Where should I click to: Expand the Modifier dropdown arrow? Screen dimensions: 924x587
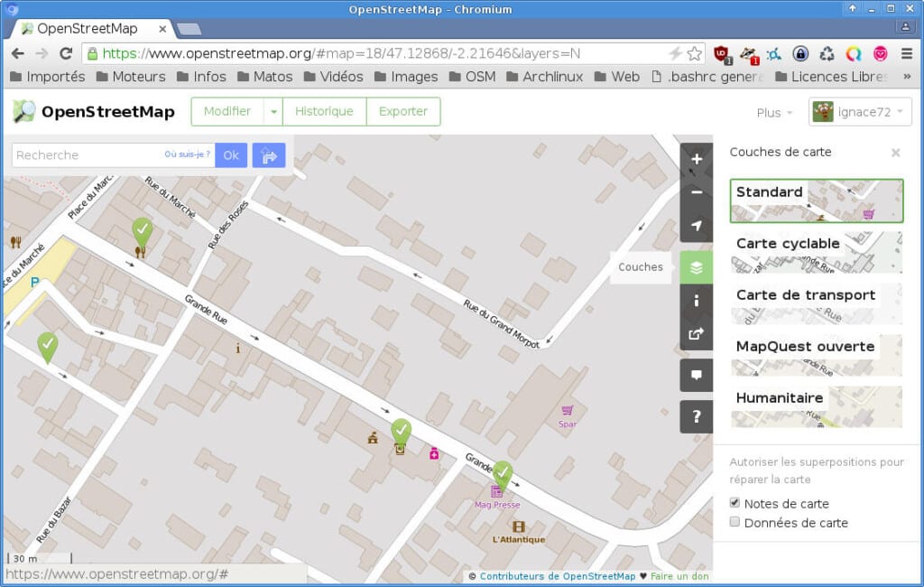pyautogui.click(x=273, y=111)
